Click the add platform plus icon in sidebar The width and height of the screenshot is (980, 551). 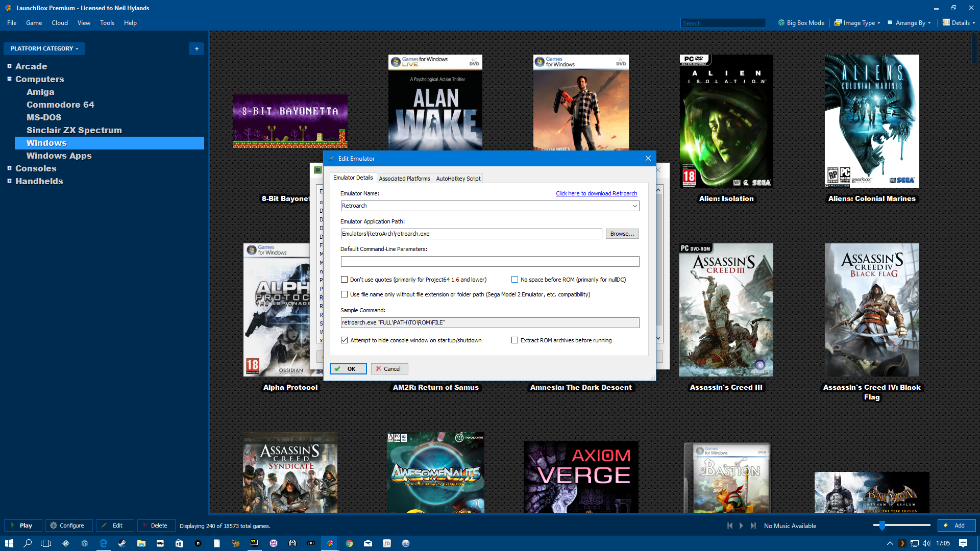pos(197,48)
